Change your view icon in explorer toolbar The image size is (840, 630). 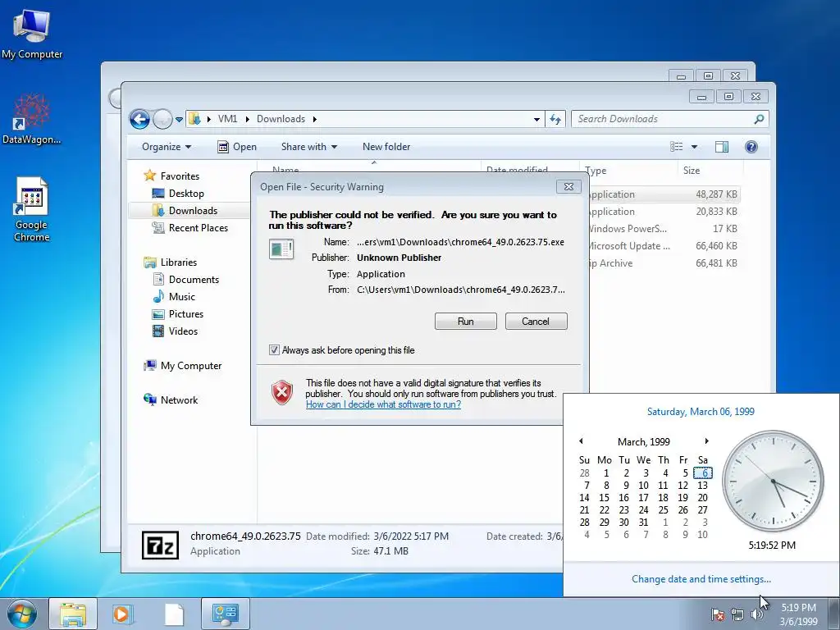pos(677,147)
